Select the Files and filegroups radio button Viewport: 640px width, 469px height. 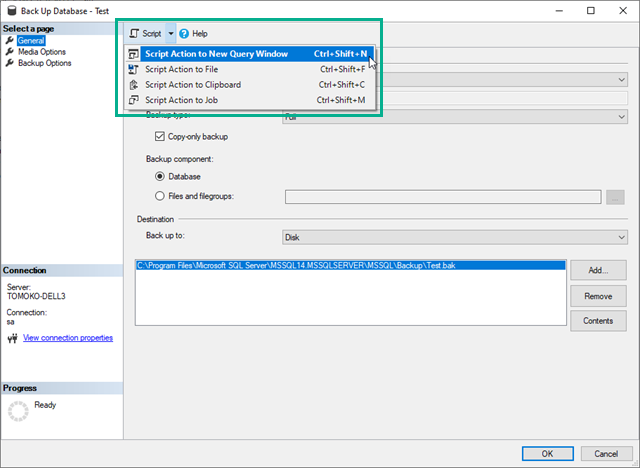(160, 196)
